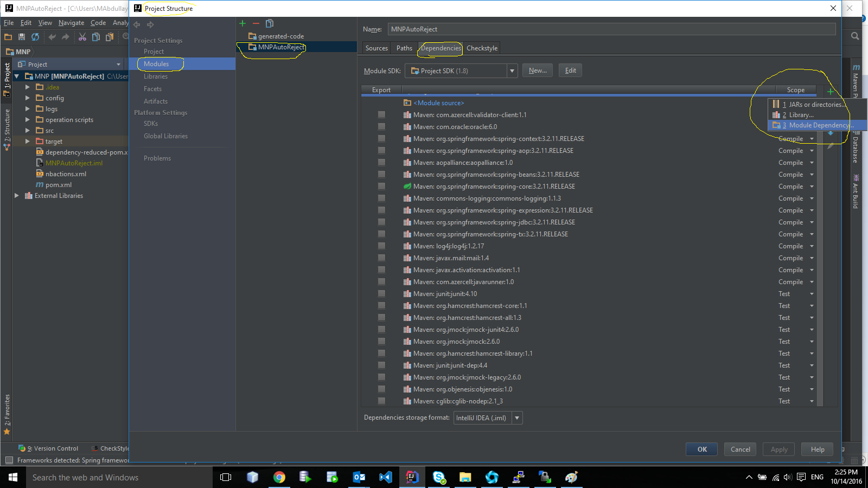This screenshot has width=868, height=488.
Task: Choose Library... from the add popup
Action: [x=817, y=115]
